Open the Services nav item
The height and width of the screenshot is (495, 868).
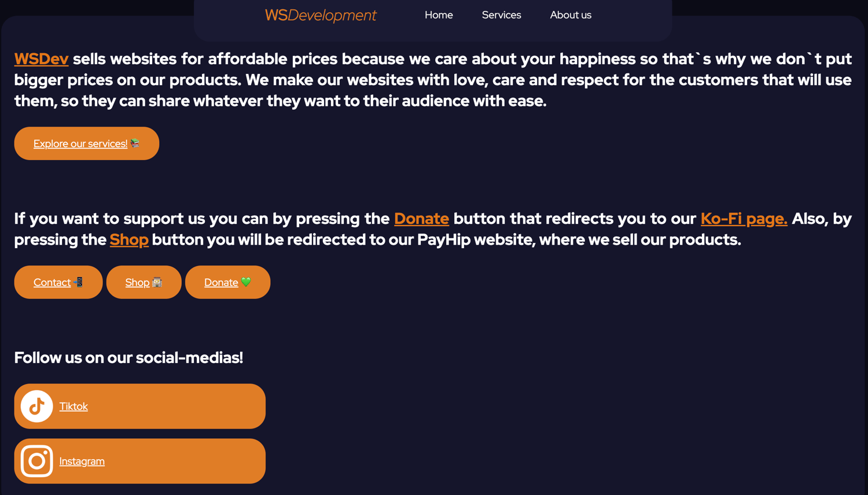(x=501, y=15)
